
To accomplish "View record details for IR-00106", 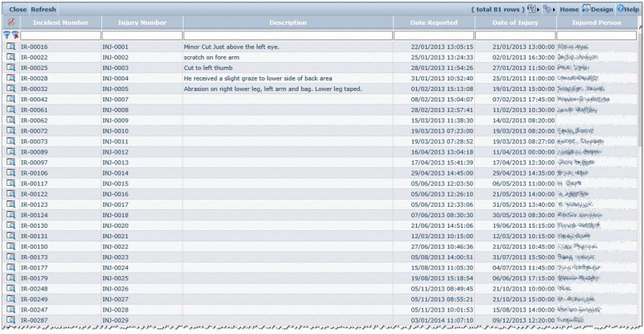I will point(10,172).
